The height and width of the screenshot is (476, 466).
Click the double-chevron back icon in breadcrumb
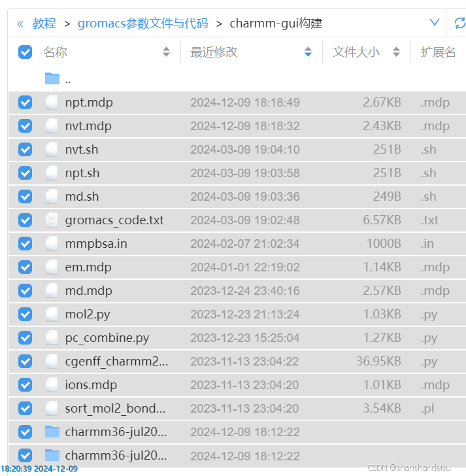[20, 24]
